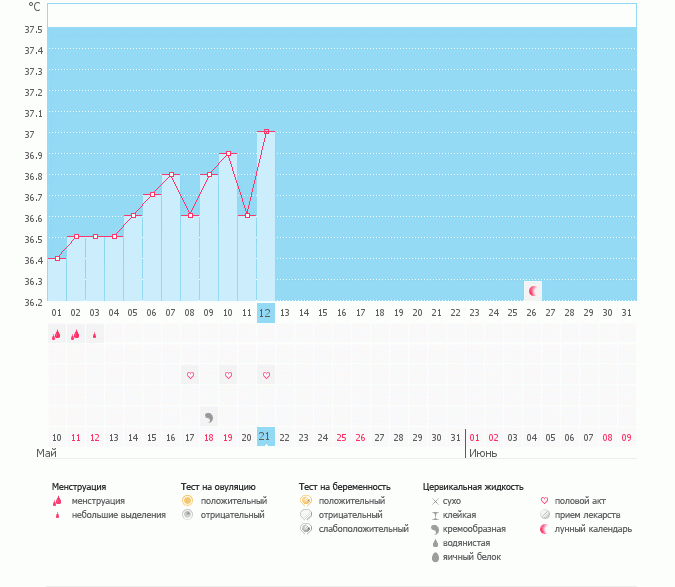Click the 36.4 temperature point on day 01
The image size is (675, 587).
click(56, 258)
